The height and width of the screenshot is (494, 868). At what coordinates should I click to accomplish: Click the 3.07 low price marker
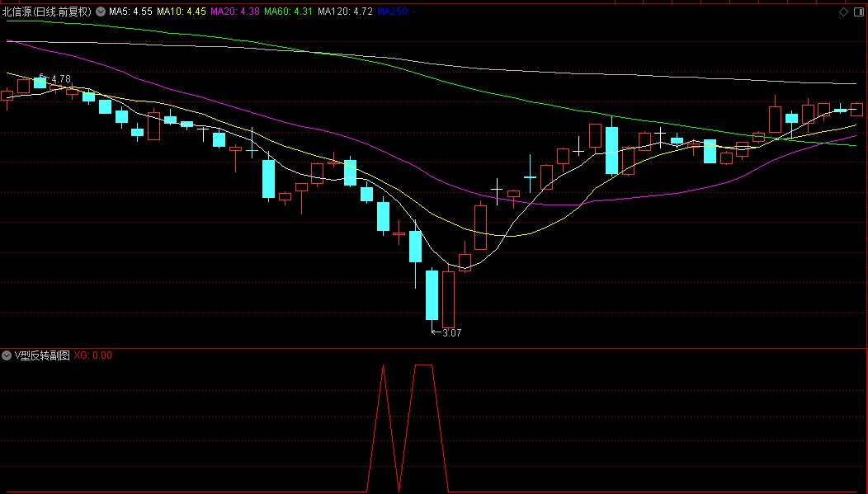click(x=451, y=333)
